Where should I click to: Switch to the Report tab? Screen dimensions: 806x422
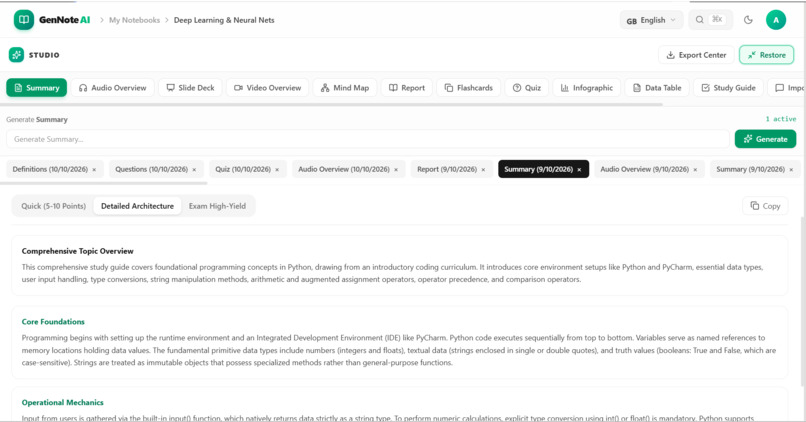click(407, 88)
